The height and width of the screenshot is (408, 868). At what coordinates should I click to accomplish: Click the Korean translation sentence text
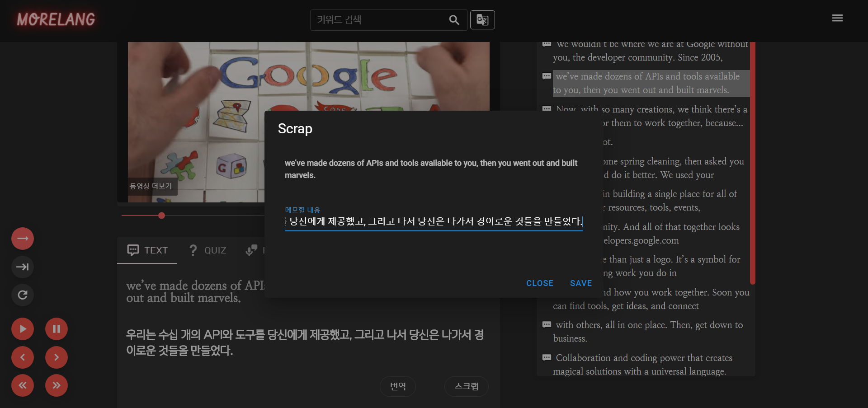305,342
